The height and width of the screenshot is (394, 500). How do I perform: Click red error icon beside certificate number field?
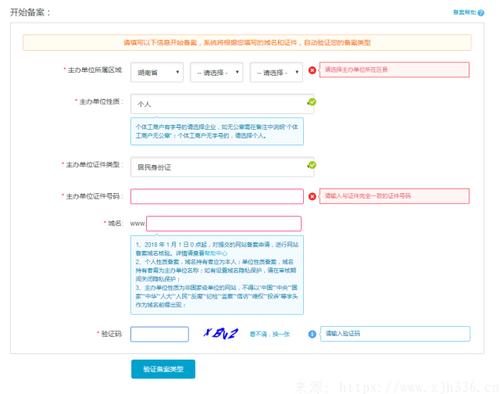(x=312, y=196)
